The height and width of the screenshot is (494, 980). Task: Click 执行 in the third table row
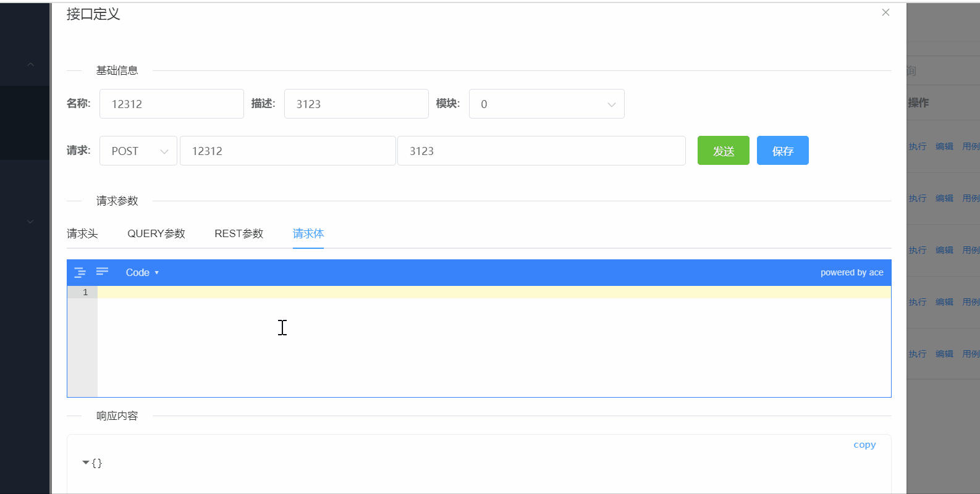(x=918, y=250)
